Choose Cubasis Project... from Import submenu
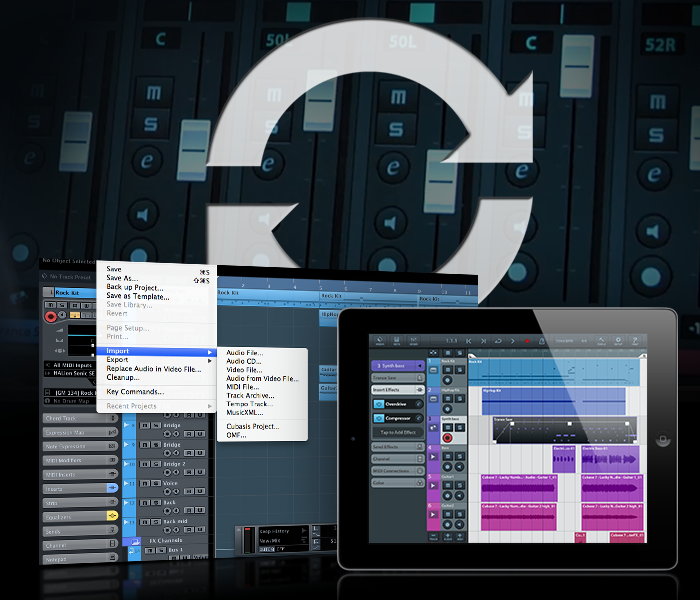Screen dimensions: 700x600 (x=253, y=426)
